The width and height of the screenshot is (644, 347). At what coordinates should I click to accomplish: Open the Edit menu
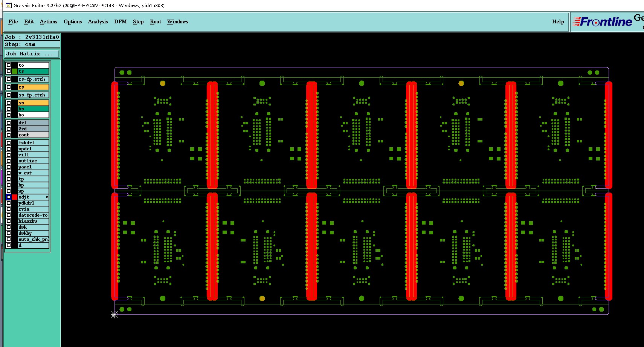29,21
